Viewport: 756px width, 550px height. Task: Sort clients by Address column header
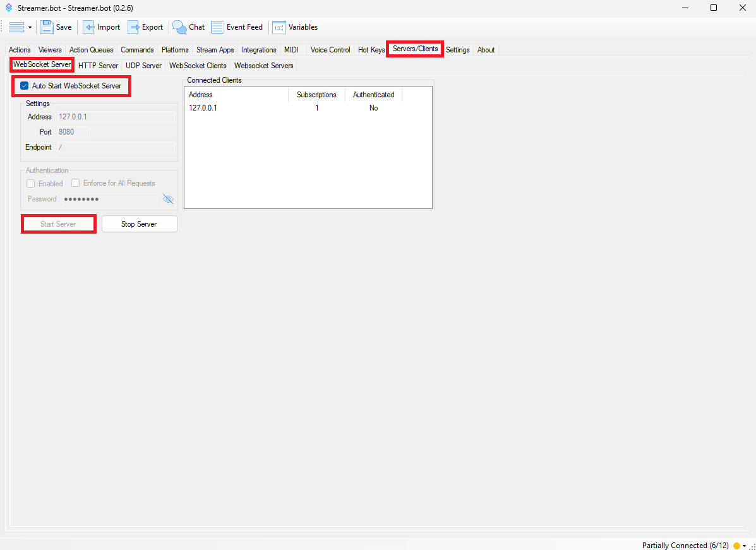pos(236,95)
